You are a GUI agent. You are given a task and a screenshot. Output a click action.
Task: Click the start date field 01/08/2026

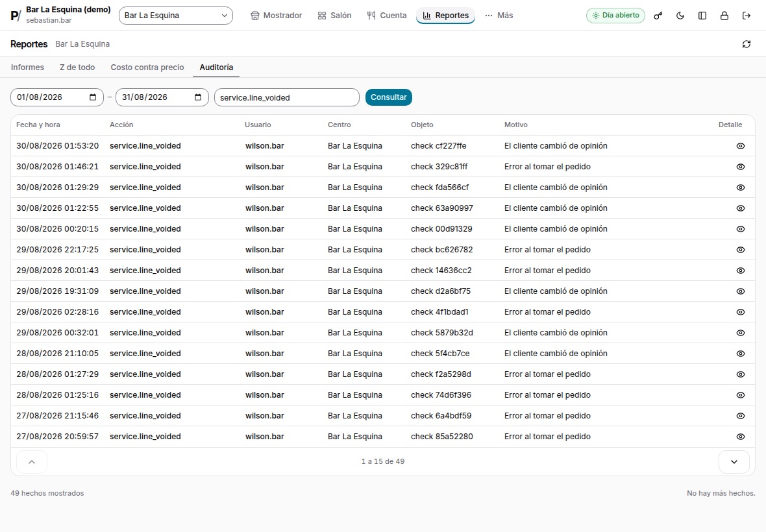pyautogui.click(x=57, y=97)
